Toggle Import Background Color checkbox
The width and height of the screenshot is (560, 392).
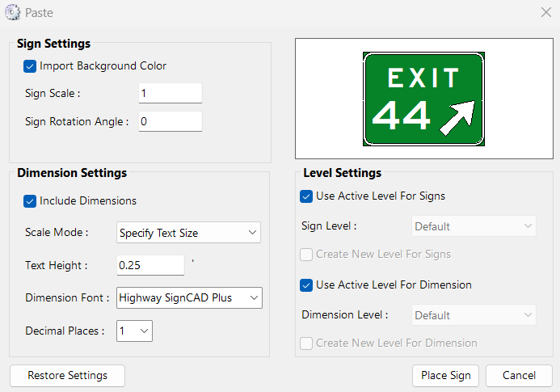31,66
